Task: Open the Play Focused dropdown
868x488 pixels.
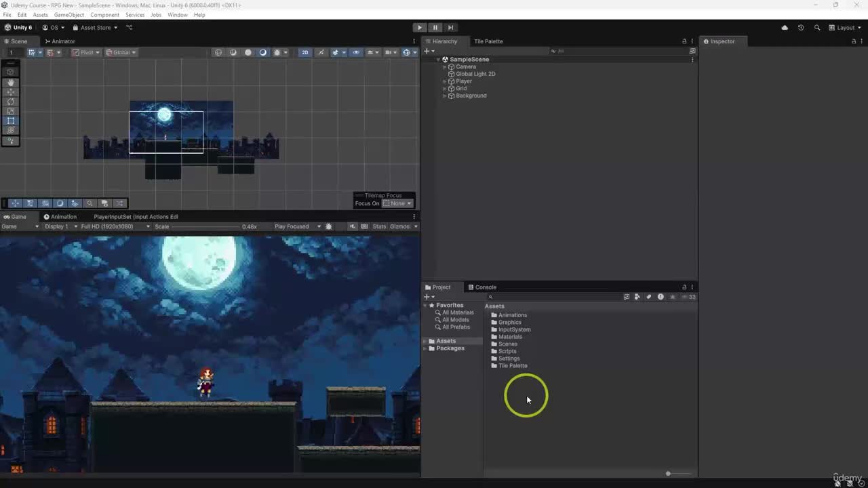Action: click(x=298, y=226)
